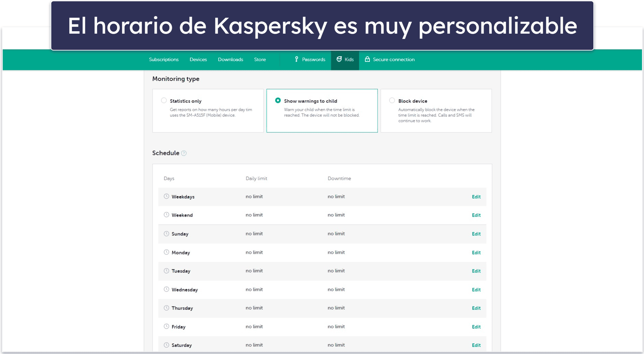Click the Monitoring type heading
Screen dimensions: 644x354
pyautogui.click(x=176, y=79)
